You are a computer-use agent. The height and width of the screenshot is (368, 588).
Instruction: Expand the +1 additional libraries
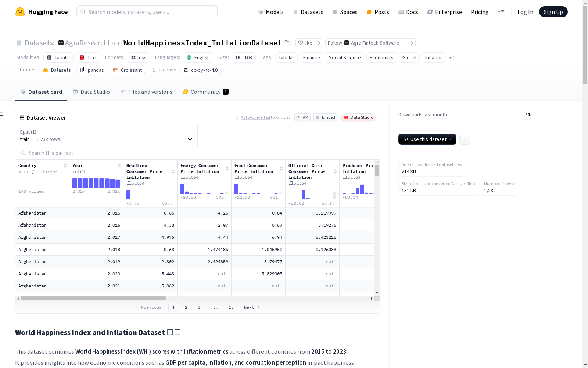pyautogui.click(x=152, y=70)
